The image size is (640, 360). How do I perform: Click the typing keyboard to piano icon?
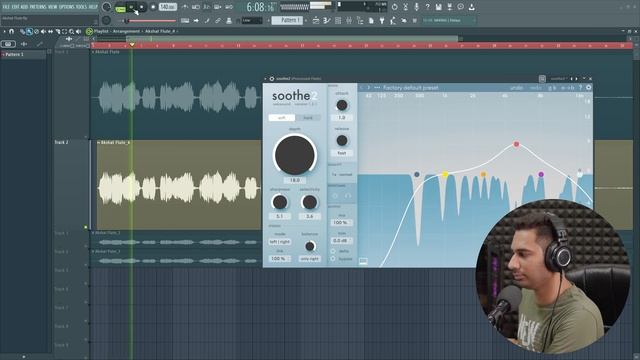185,20
